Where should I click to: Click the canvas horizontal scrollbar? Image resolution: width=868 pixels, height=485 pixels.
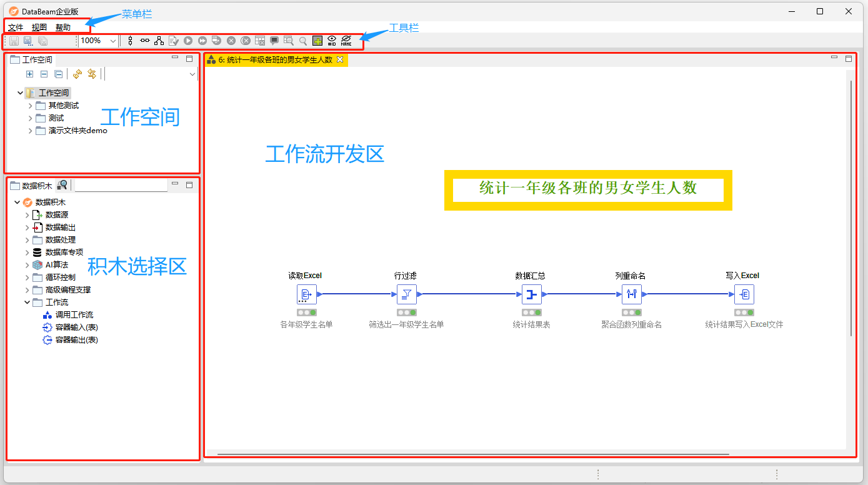tap(472, 454)
